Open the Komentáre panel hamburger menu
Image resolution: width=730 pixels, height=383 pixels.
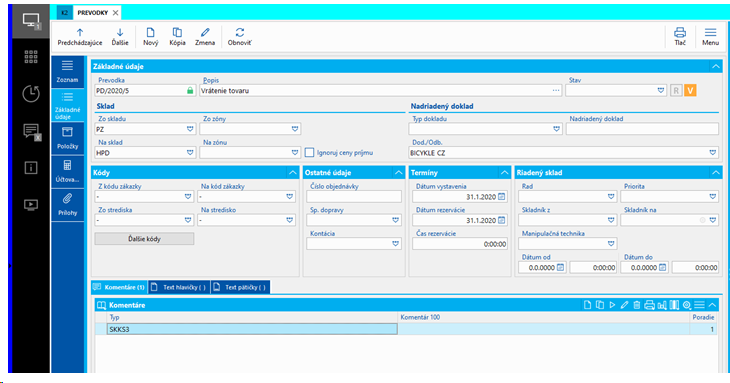click(699, 305)
